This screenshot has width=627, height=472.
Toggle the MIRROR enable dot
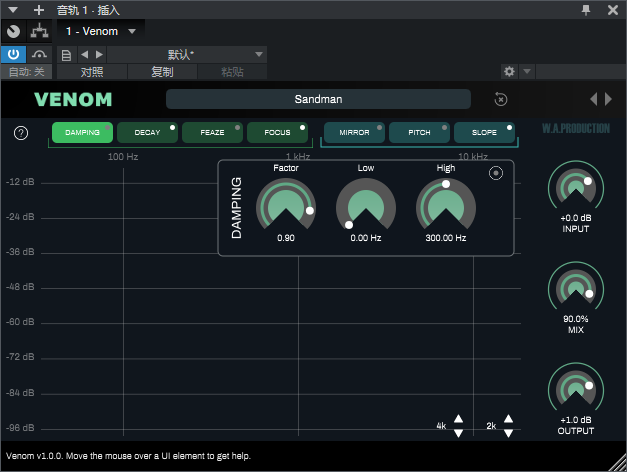pyautogui.click(x=379, y=128)
